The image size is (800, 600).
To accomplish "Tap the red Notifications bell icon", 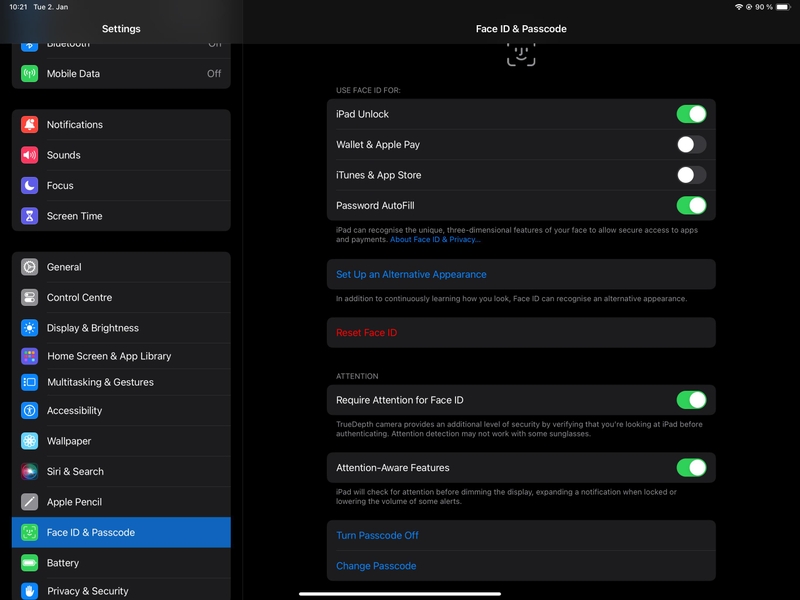I will pyautogui.click(x=30, y=124).
